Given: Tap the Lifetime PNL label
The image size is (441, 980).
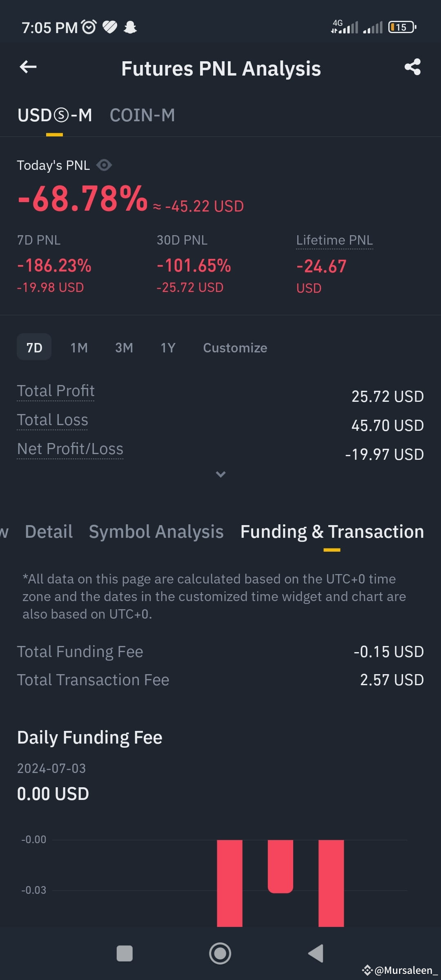Looking at the screenshot, I should 334,240.
